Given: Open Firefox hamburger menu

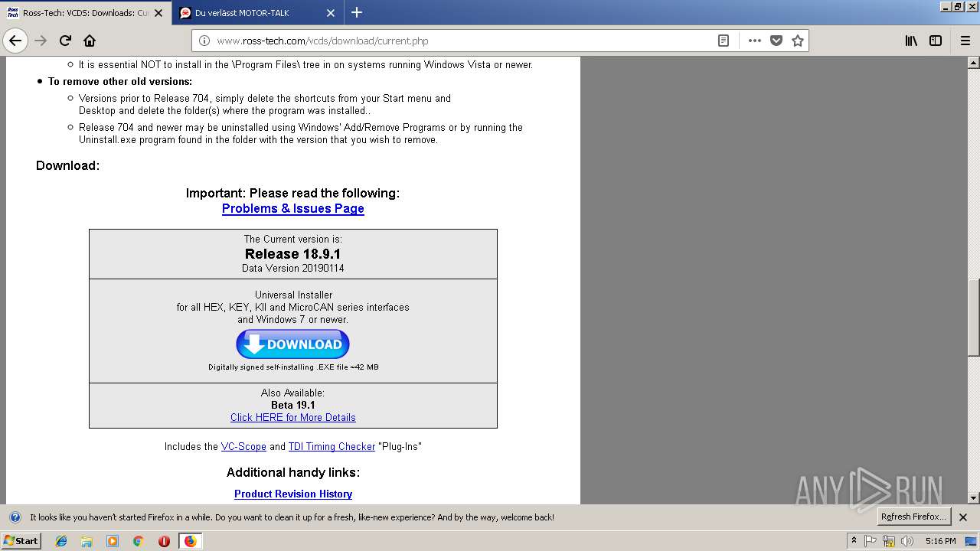Looking at the screenshot, I should pos(965,41).
